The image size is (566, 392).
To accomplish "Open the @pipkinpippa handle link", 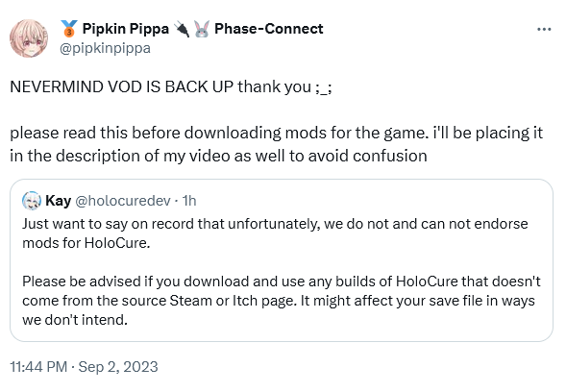I will (105, 48).
